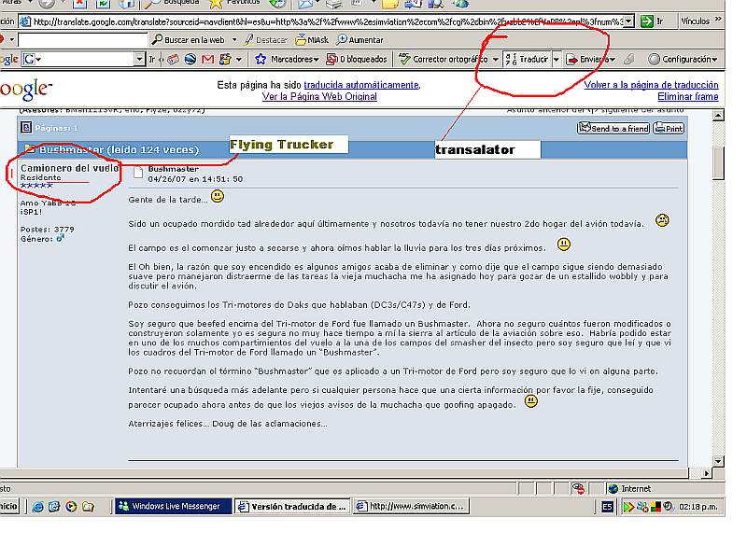Click the Búsqueda search toolbar button
The width and height of the screenshot is (747, 560).
click(170, 4)
